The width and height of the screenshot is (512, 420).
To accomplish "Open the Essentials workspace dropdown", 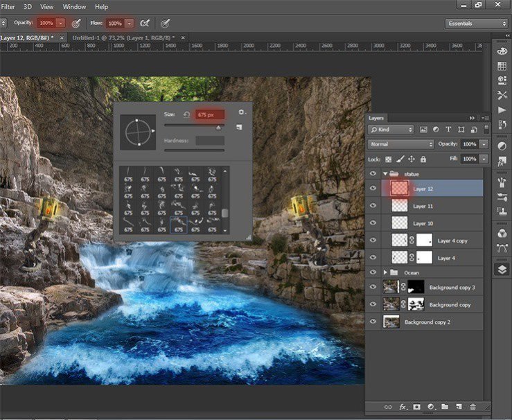I will coord(476,24).
